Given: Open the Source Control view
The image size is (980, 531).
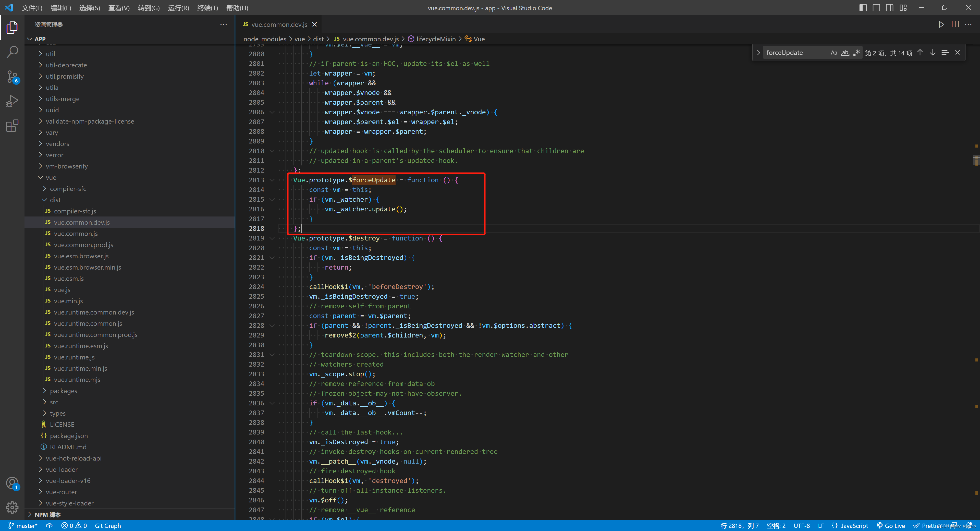Looking at the screenshot, I should 12,77.
